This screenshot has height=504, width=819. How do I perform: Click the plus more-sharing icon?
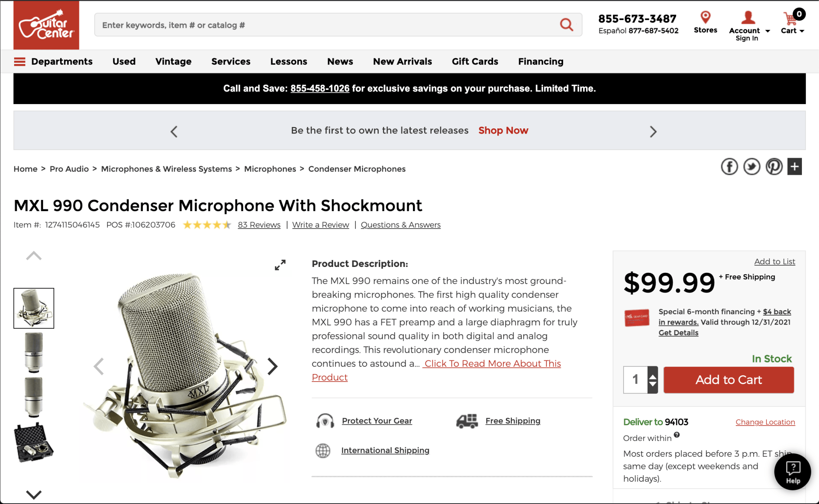pyautogui.click(x=795, y=167)
